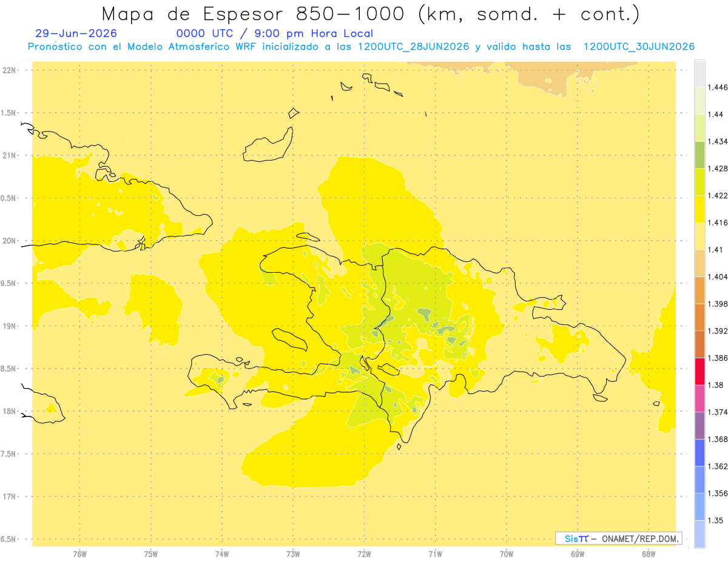
Task: Click the '71W' longitude label
Action: [x=435, y=554]
